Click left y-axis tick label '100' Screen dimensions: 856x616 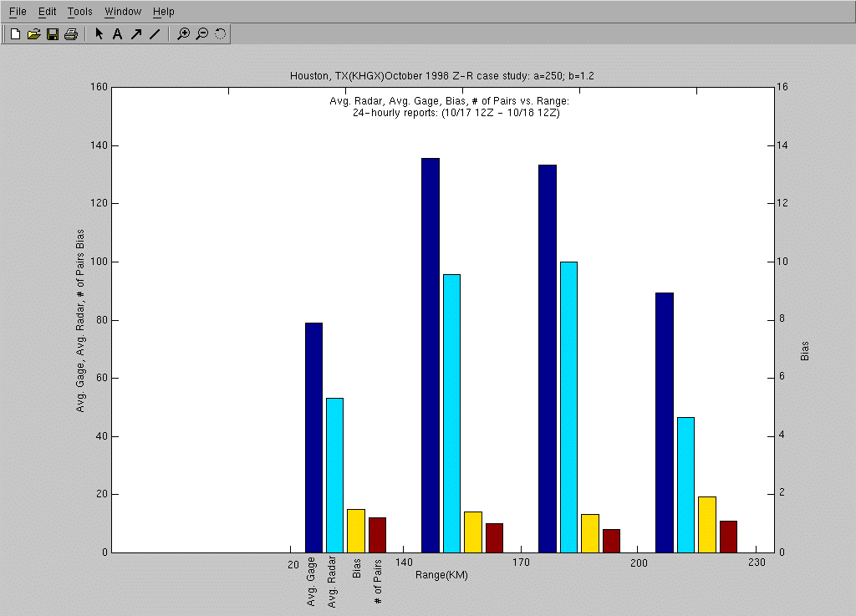tap(99, 262)
